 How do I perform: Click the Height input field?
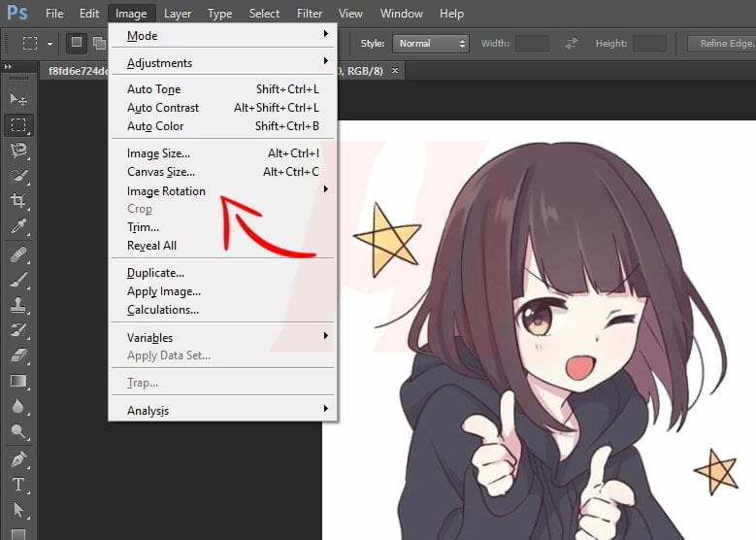coord(650,44)
